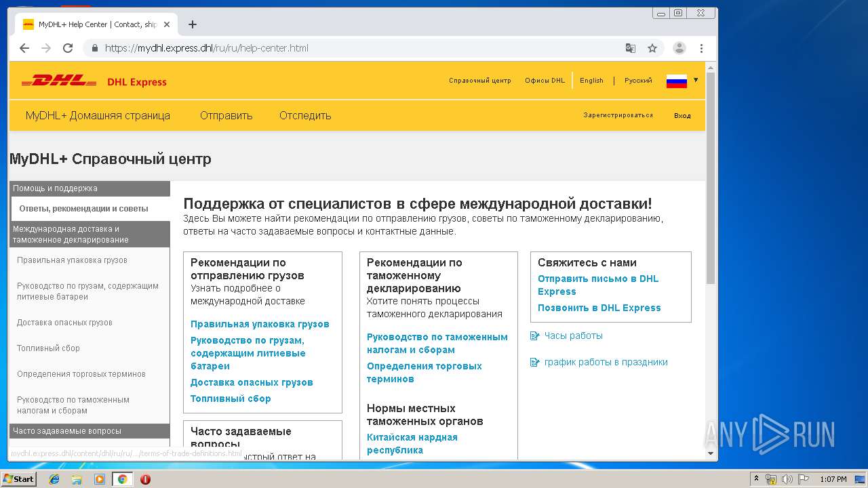
Task: Open the Отправить menu item
Action: [x=226, y=115]
